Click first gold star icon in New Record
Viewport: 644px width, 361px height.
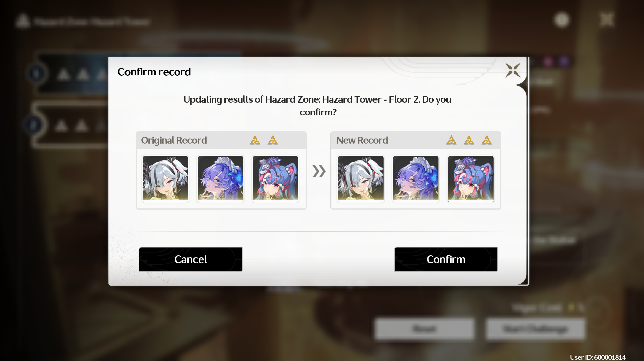pos(451,140)
